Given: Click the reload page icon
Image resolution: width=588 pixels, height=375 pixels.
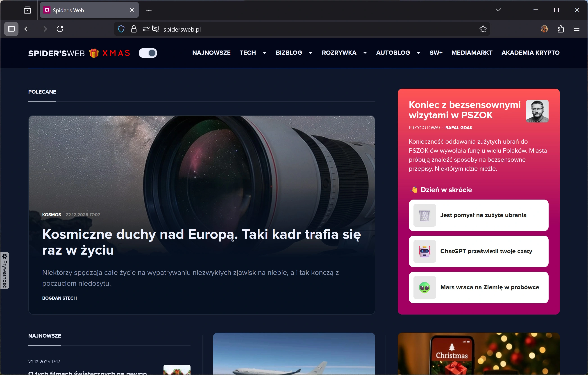Looking at the screenshot, I should point(60,29).
